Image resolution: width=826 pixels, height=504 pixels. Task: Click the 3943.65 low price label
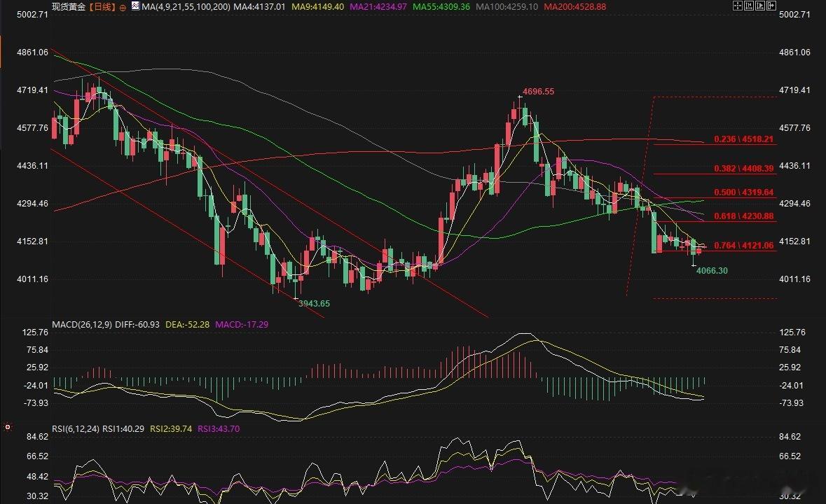[314, 304]
